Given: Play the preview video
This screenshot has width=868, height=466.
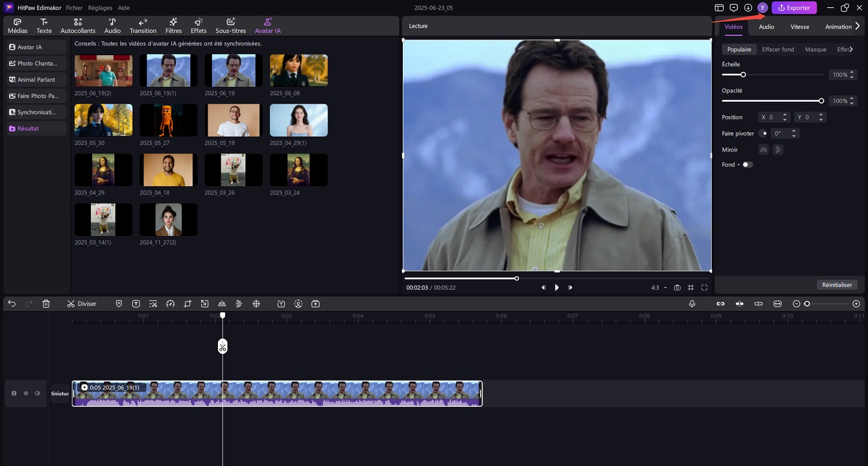Looking at the screenshot, I should (x=557, y=288).
